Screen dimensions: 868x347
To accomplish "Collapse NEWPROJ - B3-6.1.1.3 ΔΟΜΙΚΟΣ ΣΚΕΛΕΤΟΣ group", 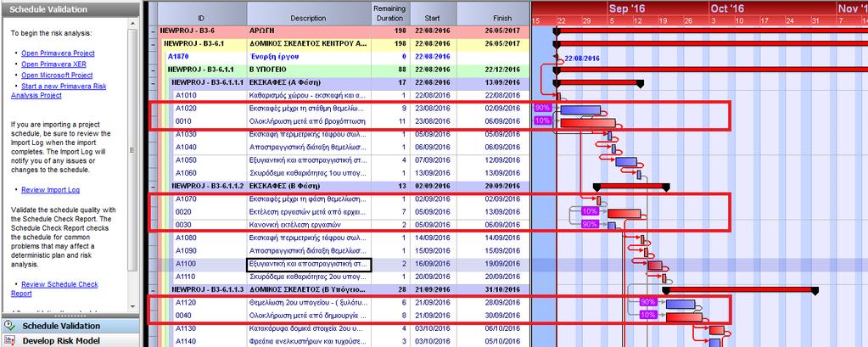I will [x=153, y=289].
